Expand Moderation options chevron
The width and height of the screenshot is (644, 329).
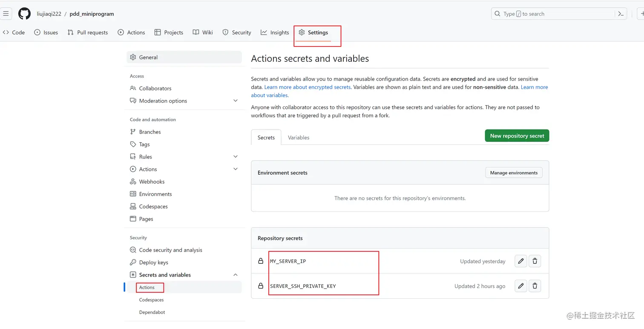pos(236,101)
